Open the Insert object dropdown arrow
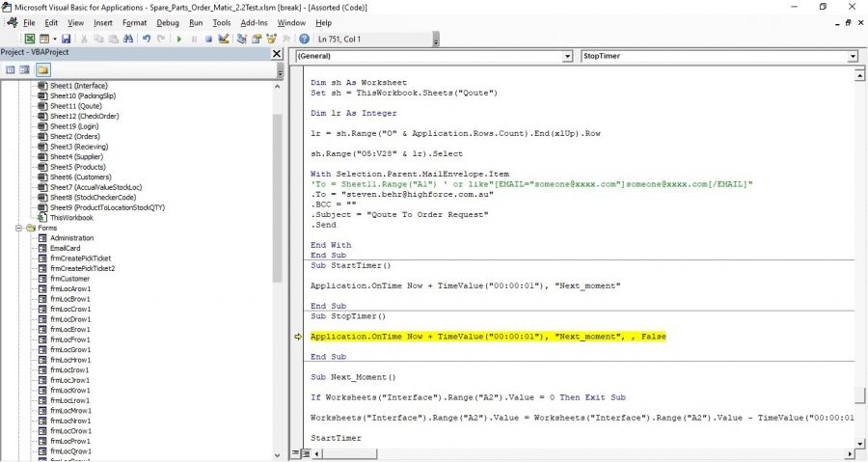The width and height of the screenshot is (868, 462). click(54, 39)
